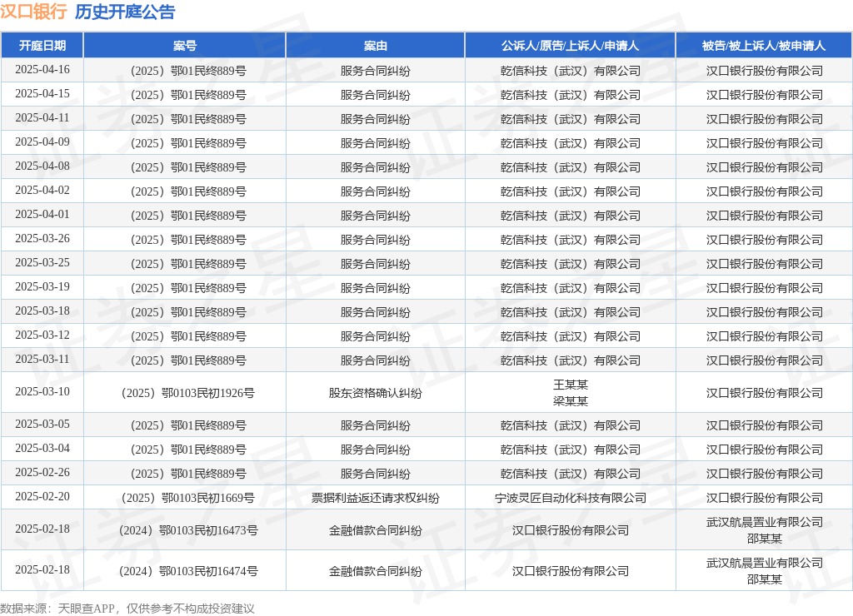
Task: Click the date 2025-04-01
Action: click(x=42, y=214)
